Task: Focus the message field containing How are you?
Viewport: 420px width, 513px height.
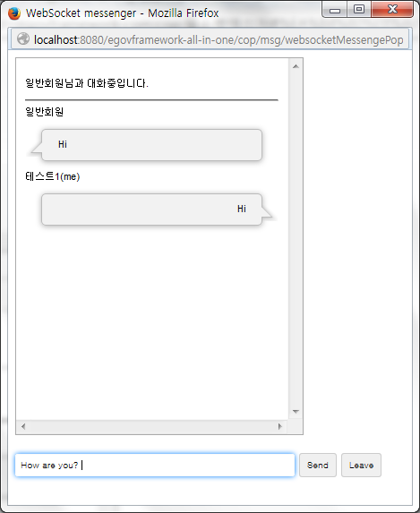Action: [155, 465]
